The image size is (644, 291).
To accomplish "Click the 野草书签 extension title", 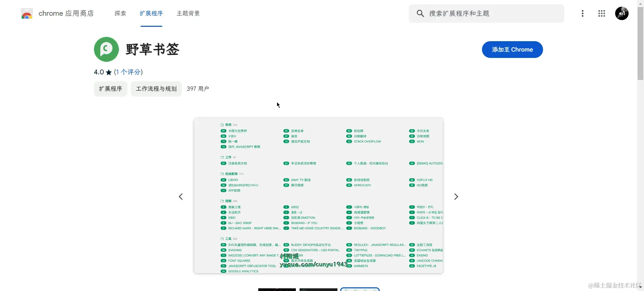I will click(153, 49).
